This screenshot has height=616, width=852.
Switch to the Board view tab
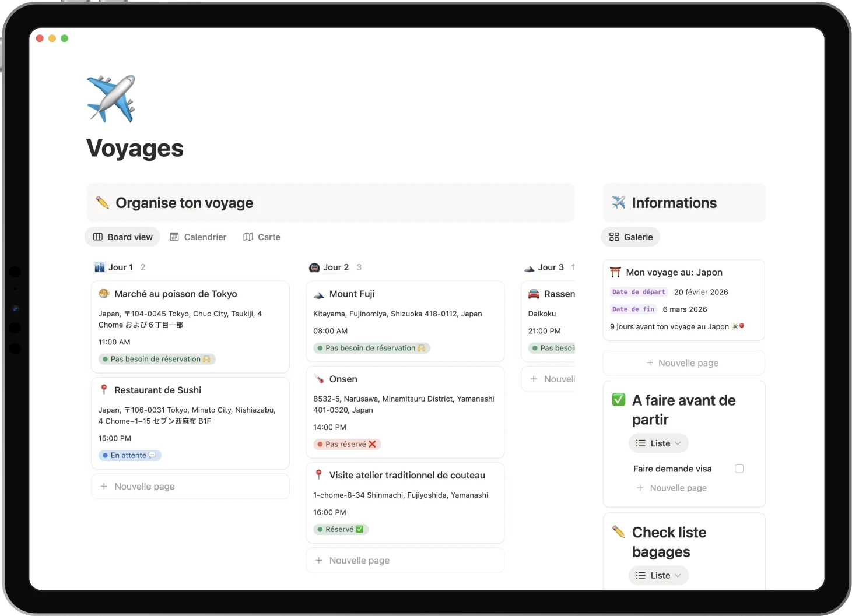point(122,237)
